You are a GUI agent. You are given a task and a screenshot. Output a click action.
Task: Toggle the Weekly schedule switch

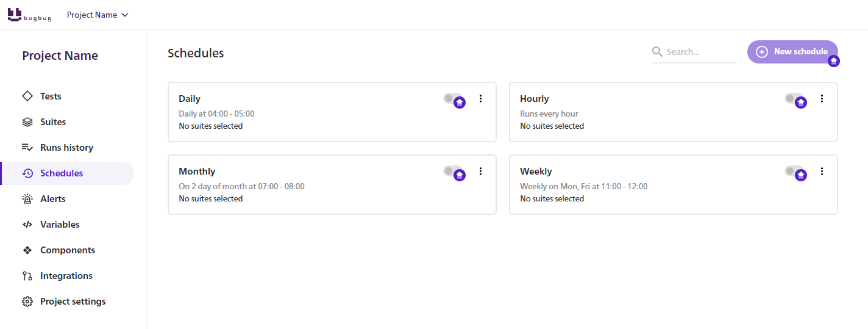(793, 171)
